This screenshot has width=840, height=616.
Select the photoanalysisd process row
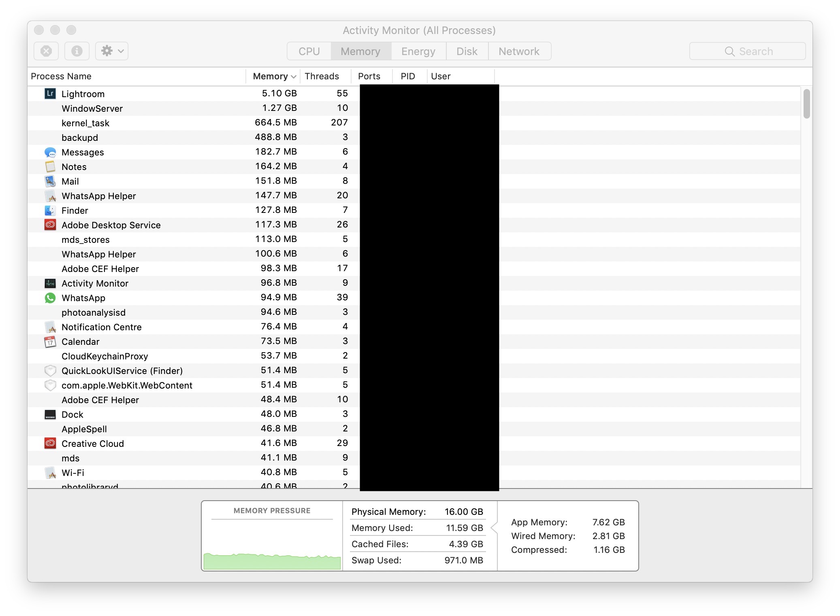tap(414, 312)
